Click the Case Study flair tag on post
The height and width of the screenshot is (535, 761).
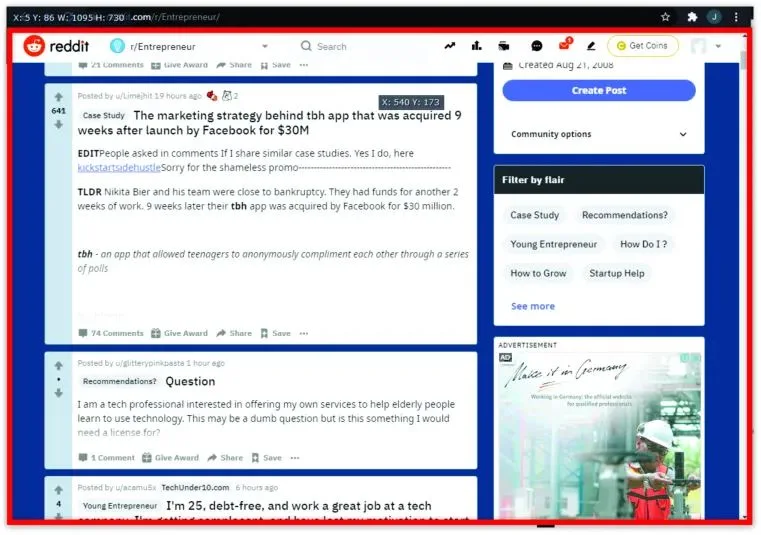tap(103, 116)
